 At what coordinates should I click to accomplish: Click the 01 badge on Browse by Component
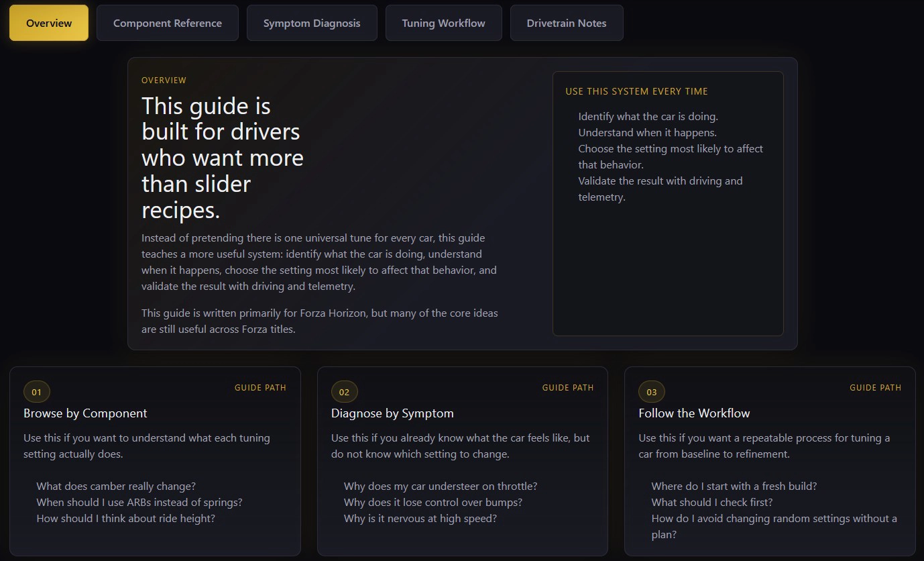[36, 391]
